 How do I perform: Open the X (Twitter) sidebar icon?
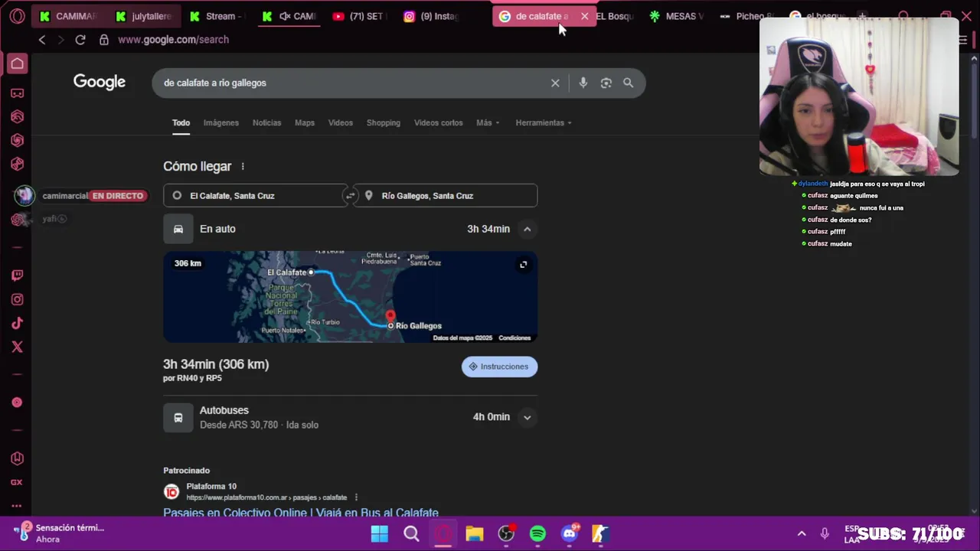tap(17, 347)
